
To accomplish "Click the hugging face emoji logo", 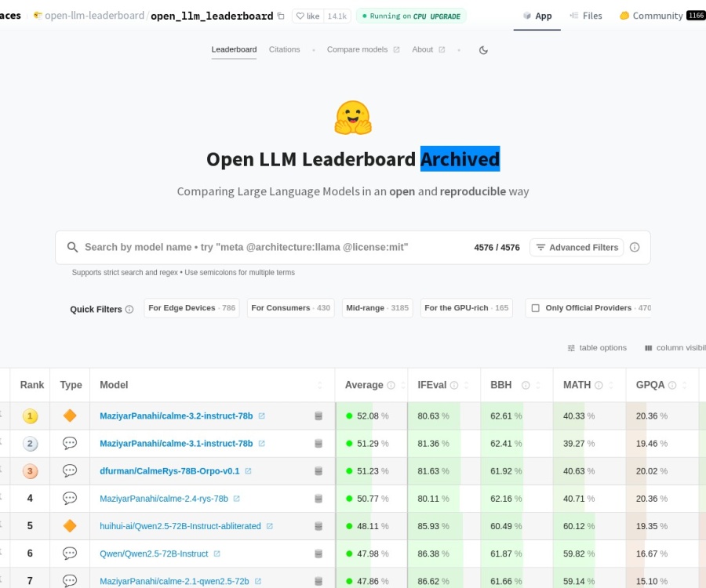I will click(353, 118).
